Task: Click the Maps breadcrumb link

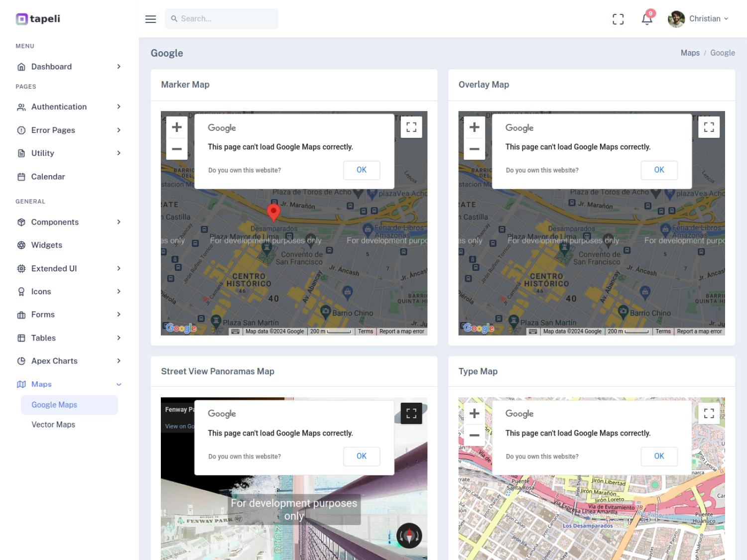Action: point(690,53)
